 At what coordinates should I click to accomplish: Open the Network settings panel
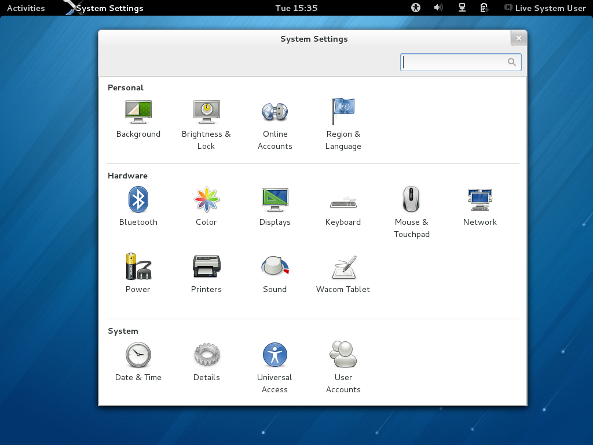pyautogui.click(x=480, y=206)
